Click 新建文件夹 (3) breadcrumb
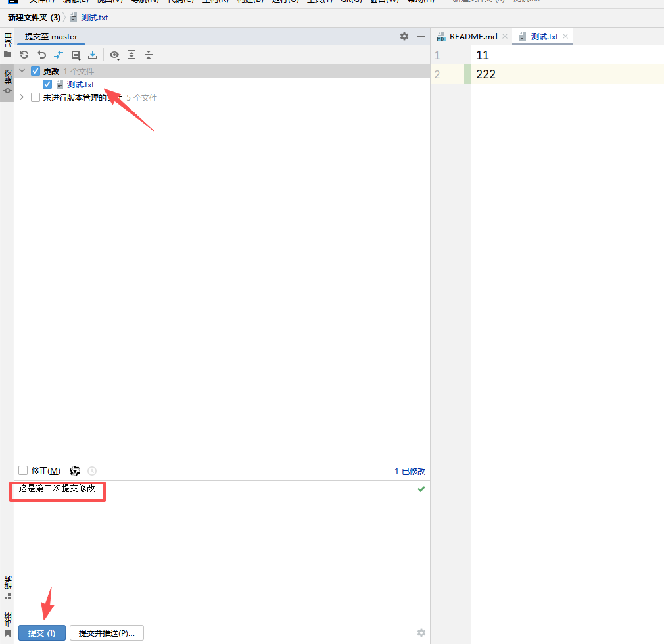Image resolution: width=664 pixels, height=644 pixels. [34, 18]
